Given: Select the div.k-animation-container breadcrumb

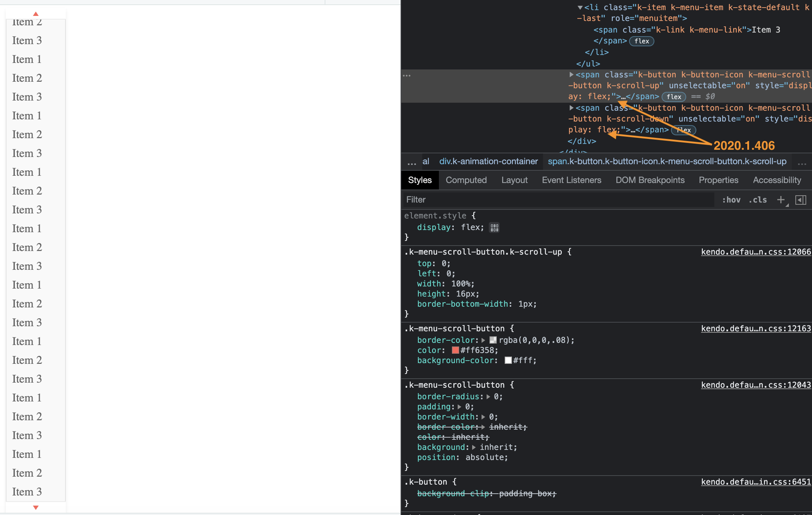Looking at the screenshot, I should click(488, 161).
